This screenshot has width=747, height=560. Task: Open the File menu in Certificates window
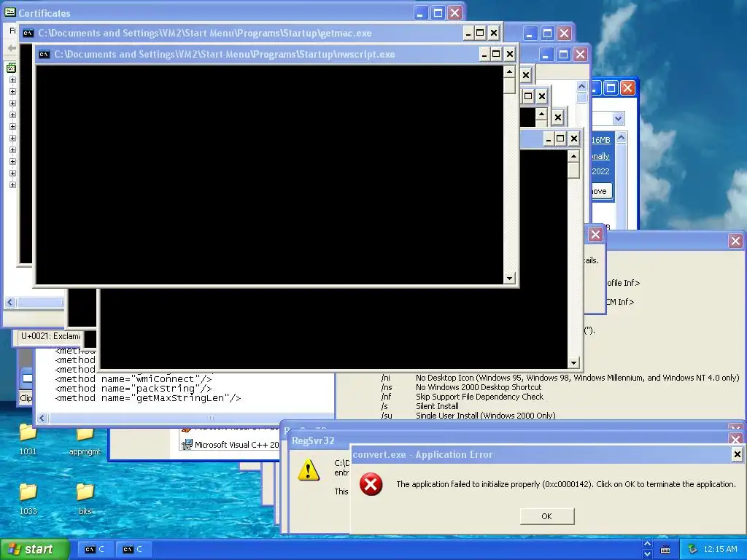coord(13,31)
